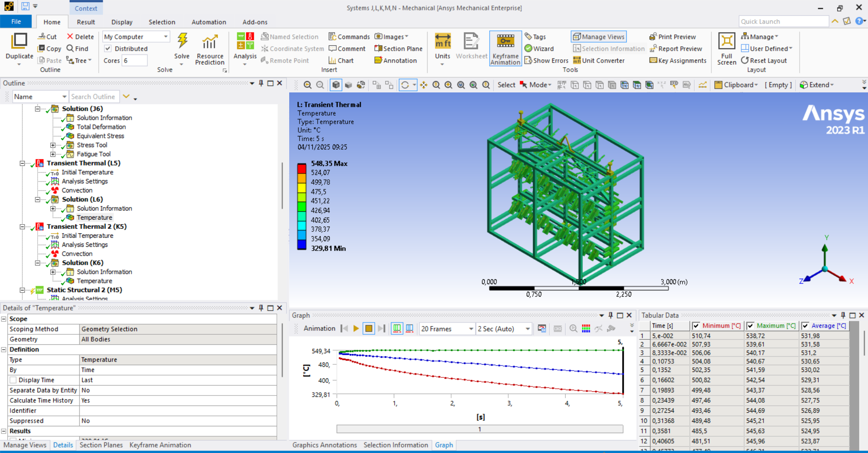Click the red color band in legend
Image resolution: width=868 pixels, height=453 pixels.
tap(301, 168)
